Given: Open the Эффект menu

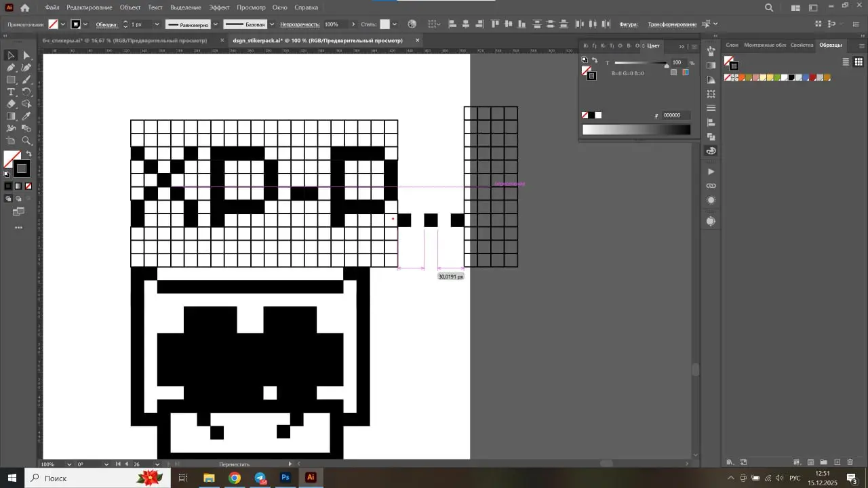Looking at the screenshot, I should click(220, 7).
